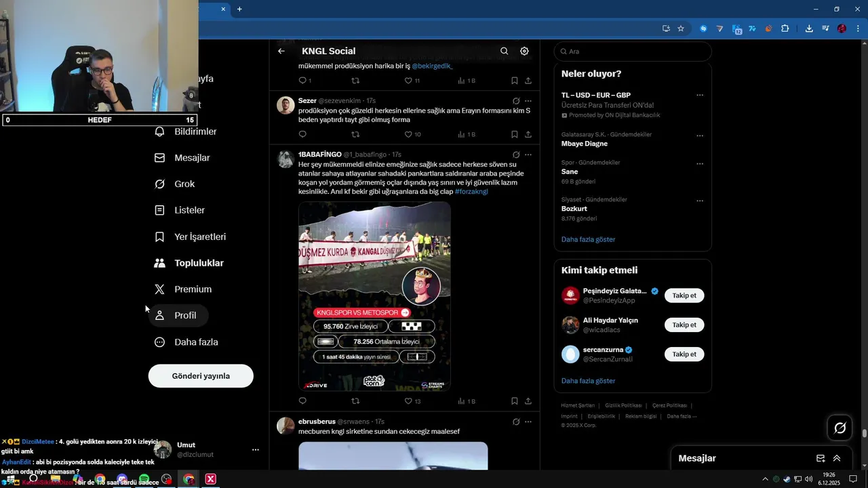Open Premium in sidebar

(x=183, y=289)
